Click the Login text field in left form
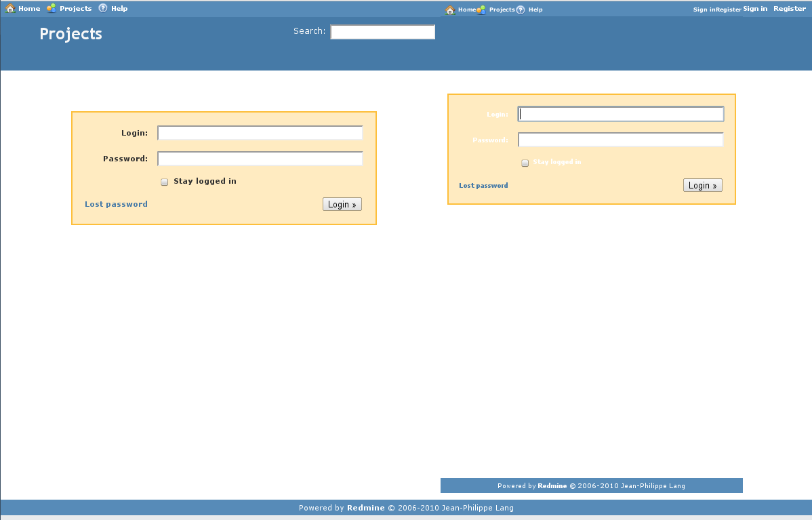The image size is (812, 520). coord(260,133)
